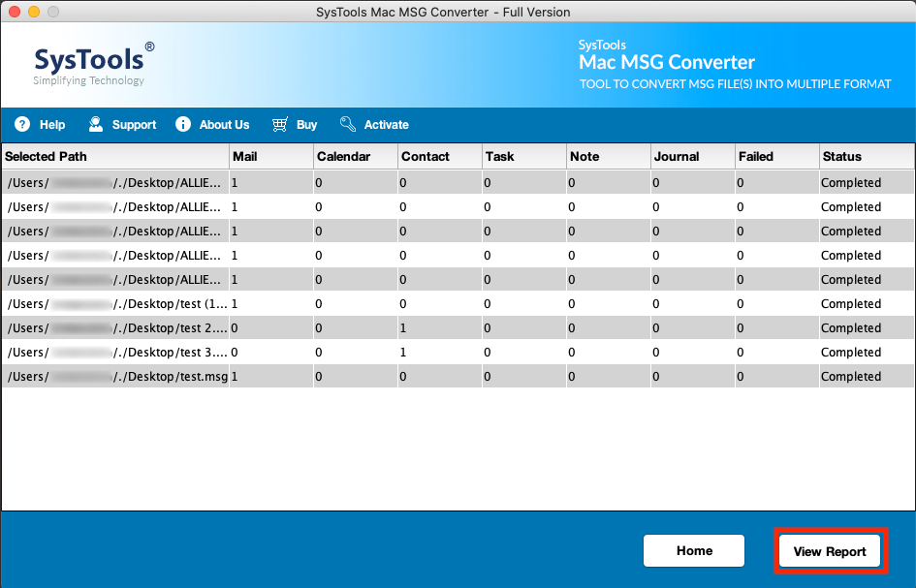Image resolution: width=916 pixels, height=588 pixels.
Task: Open the Support menu label
Action: pyautogui.click(x=134, y=124)
